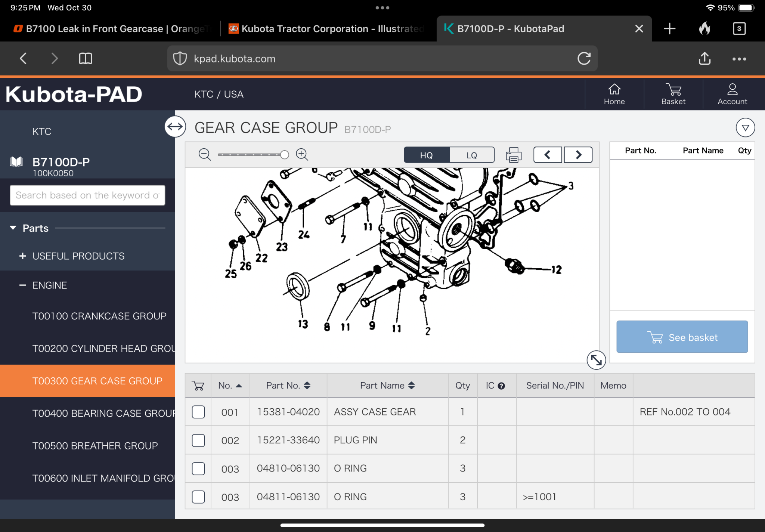765x532 pixels.
Task: Open the Basket in the header
Action: coord(673,94)
